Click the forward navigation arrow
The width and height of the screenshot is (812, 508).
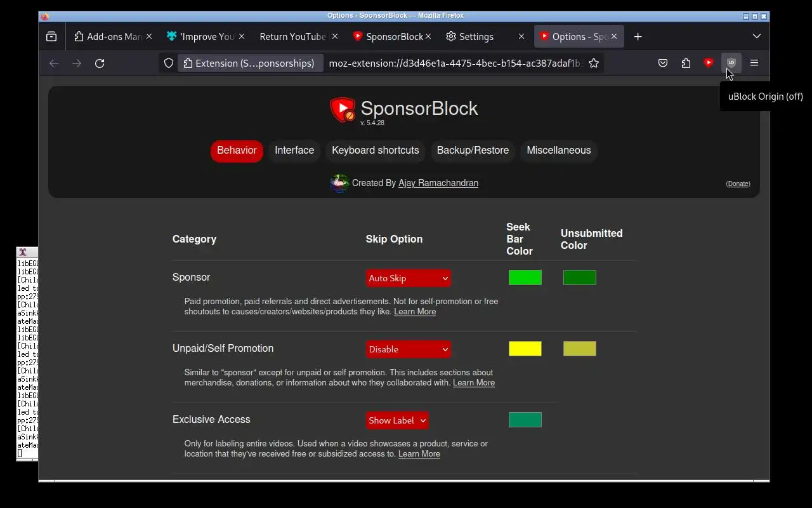[x=77, y=63]
